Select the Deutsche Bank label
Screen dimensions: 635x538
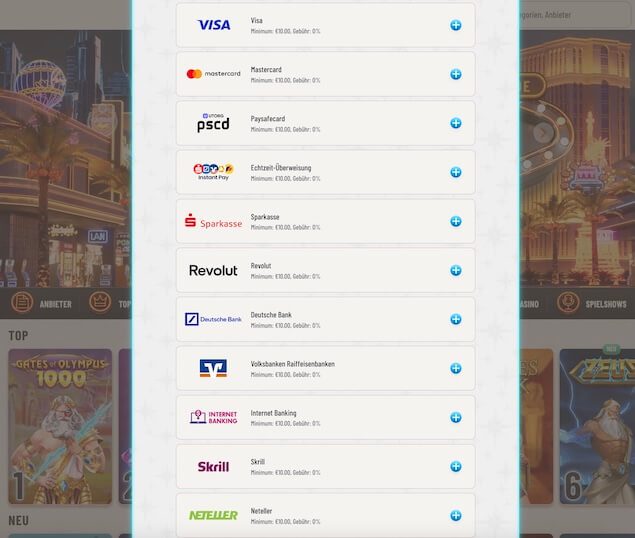(x=271, y=315)
